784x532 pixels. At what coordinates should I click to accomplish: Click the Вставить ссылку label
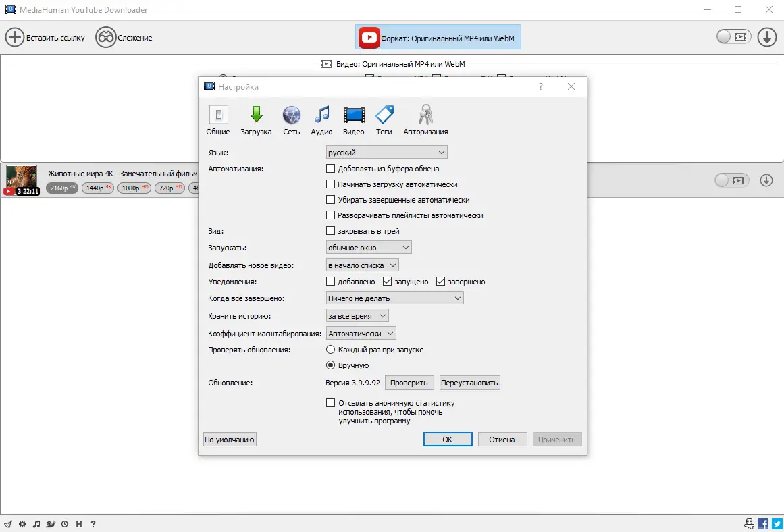click(x=55, y=38)
